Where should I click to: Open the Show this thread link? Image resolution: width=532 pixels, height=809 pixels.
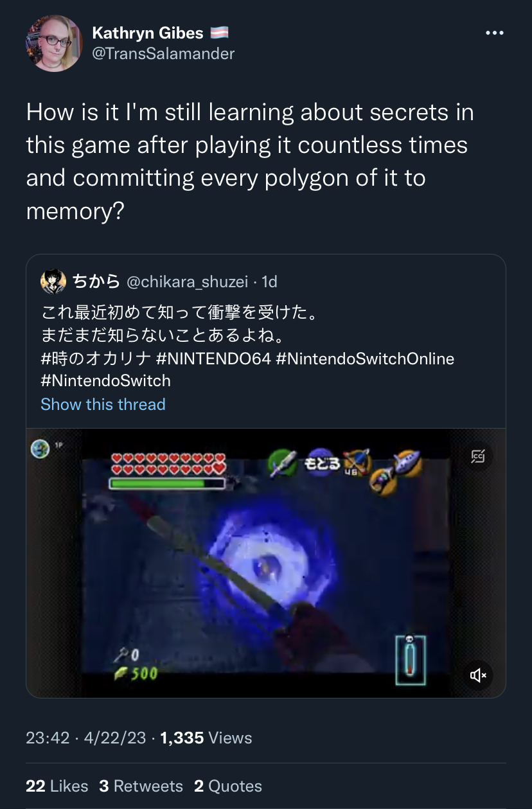click(x=103, y=404)
